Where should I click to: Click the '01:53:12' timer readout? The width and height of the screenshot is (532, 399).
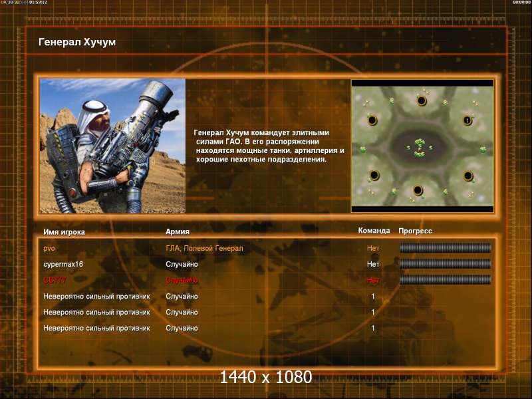click(39, 3)
